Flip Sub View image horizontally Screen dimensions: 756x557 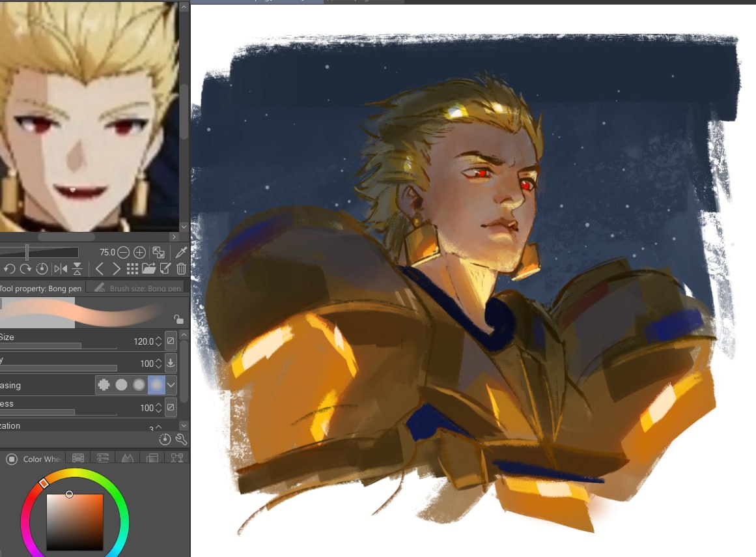[61, 268]
